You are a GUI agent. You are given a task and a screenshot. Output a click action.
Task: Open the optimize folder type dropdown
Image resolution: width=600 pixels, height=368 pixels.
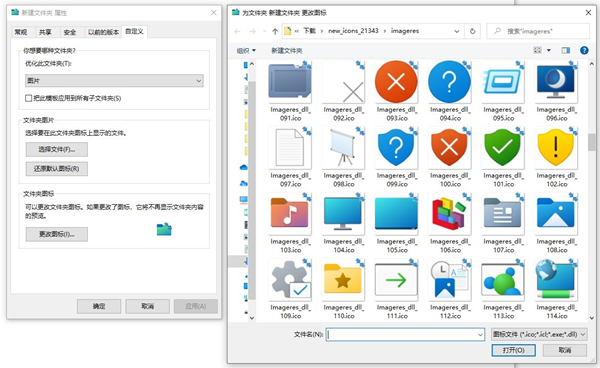(114, 81)
